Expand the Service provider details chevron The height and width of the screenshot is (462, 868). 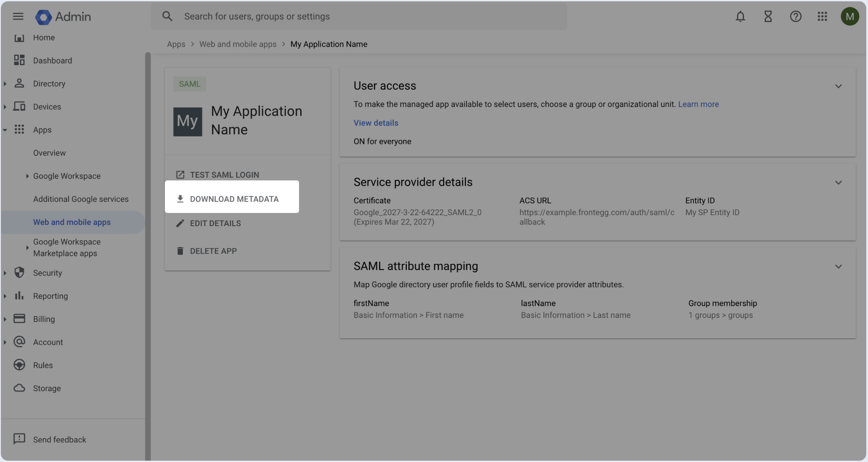coord(838,183)
